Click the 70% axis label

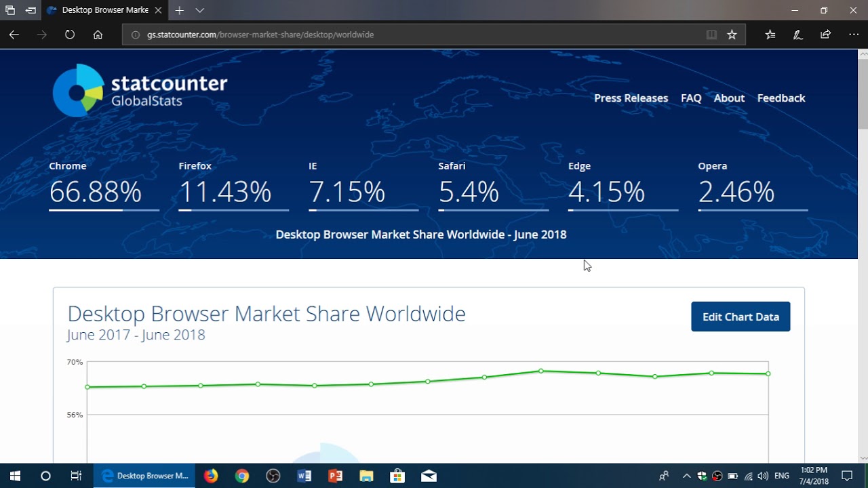pyautogui.click(x=75, y=362)
